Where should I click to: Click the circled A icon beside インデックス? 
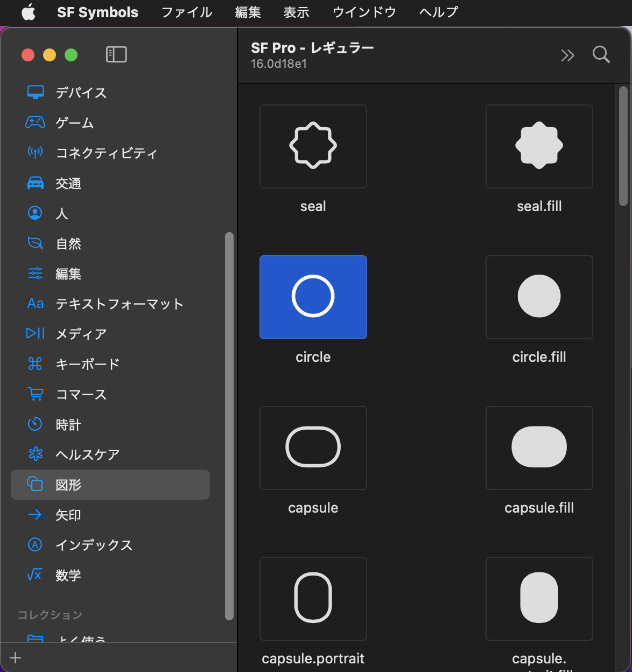coord(35,545)
